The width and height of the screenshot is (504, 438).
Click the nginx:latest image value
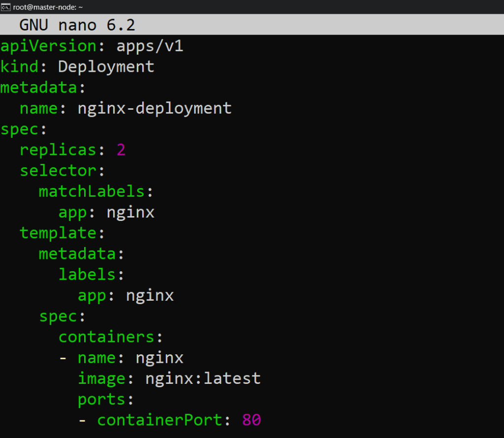[x=203, y=378]
